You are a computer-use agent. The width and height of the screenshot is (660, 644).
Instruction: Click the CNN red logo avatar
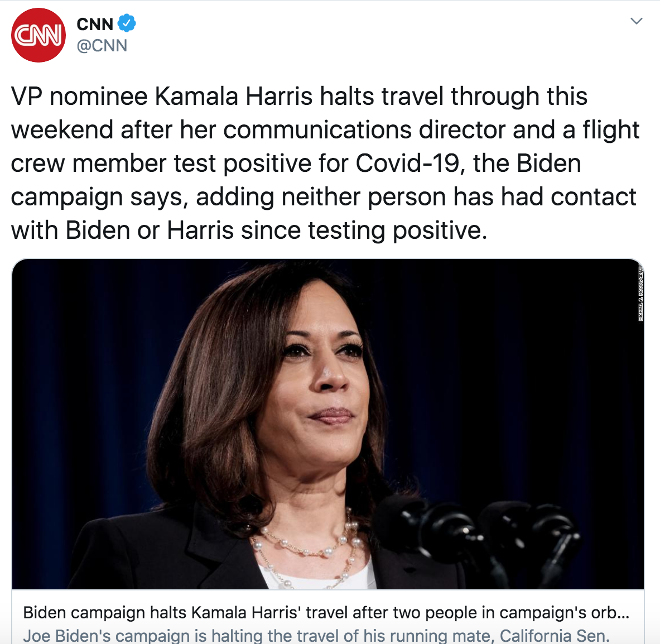pos(38,35)
